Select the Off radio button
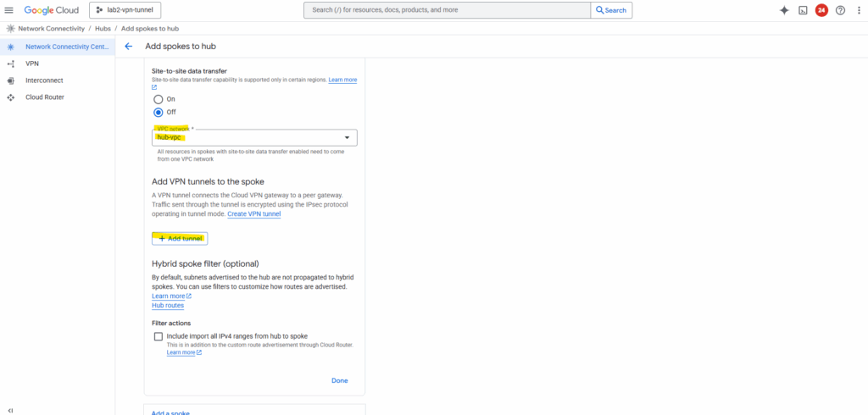Viewport: 868px width, 415px height. [x=158, y=112]
